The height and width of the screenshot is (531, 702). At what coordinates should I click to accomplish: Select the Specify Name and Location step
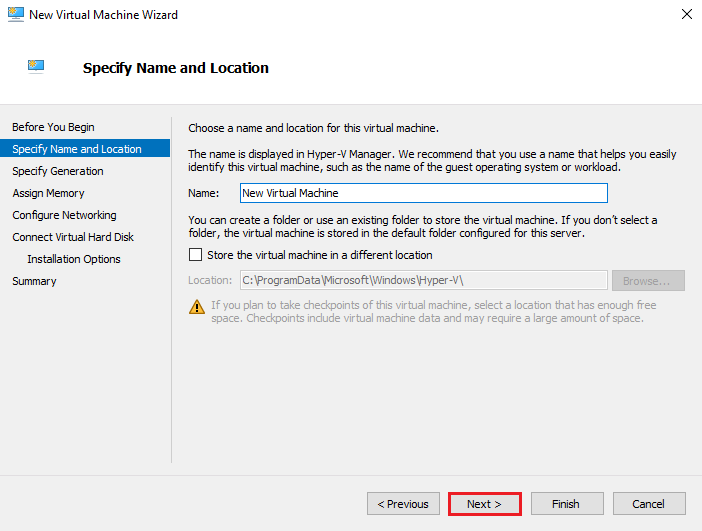(x=77, y=149)
